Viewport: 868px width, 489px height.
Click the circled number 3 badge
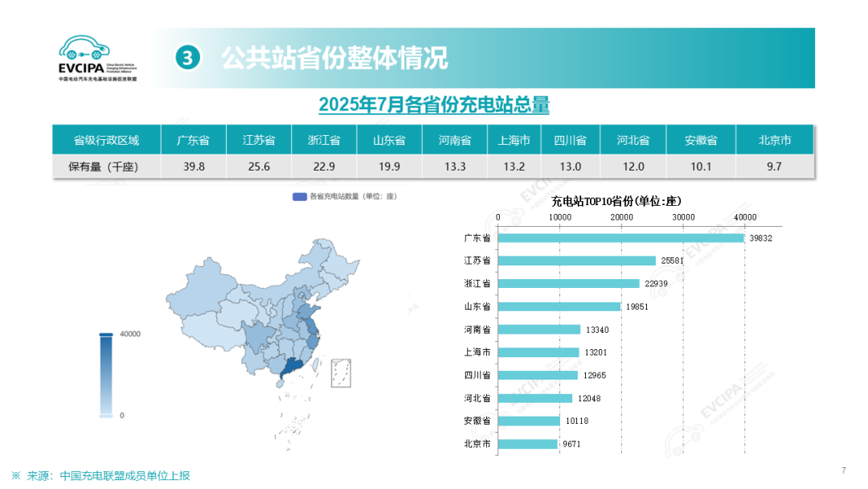[x=186, y=58]
